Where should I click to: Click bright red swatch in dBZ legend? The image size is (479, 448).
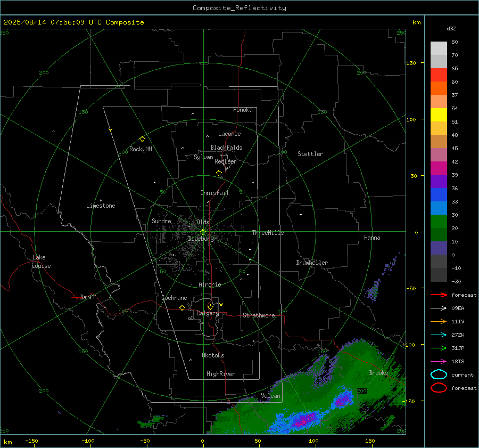(439, 75)
